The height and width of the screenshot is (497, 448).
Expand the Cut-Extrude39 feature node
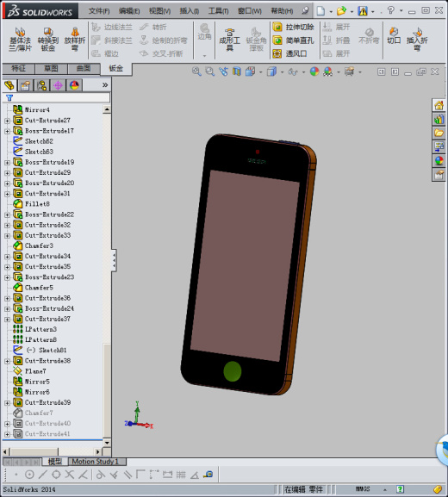pyautogui.click(x=7, y=403)
